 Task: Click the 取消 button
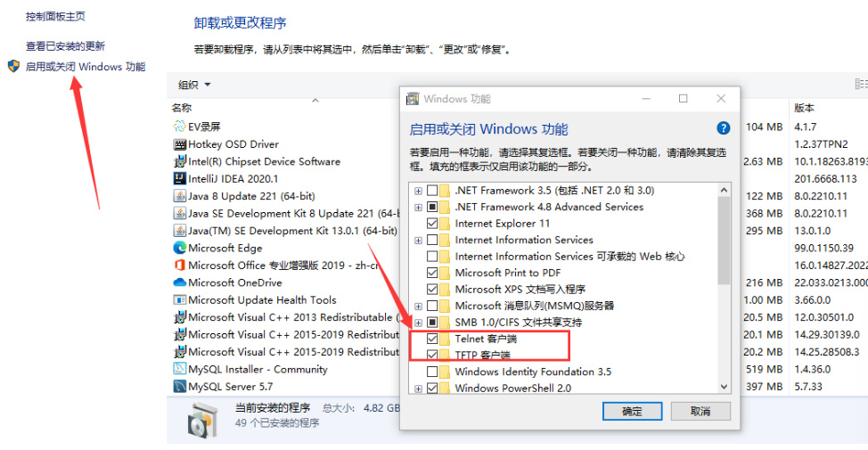[x=700, y=412]
